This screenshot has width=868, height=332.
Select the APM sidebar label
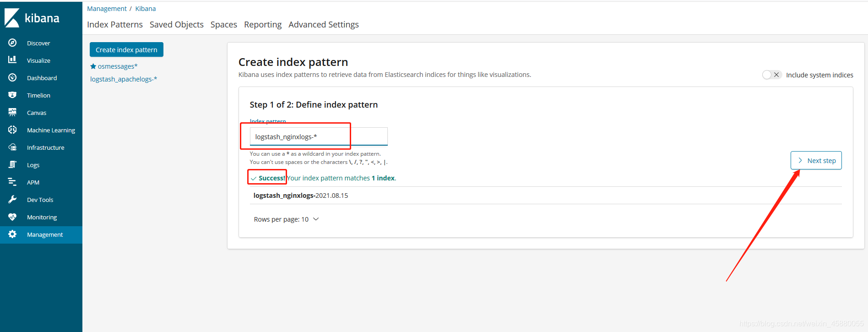tap(33, 182)
